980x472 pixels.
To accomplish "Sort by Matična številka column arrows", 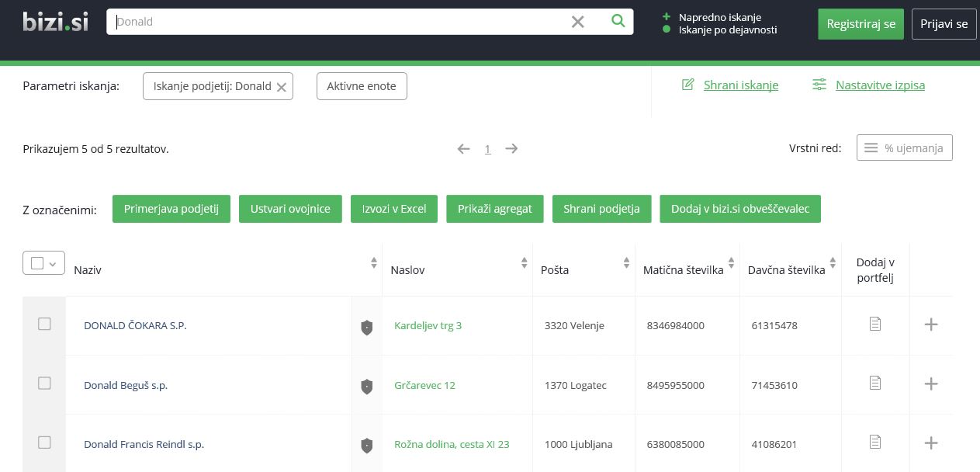I will pyautogui.click(x=731, y=263).
